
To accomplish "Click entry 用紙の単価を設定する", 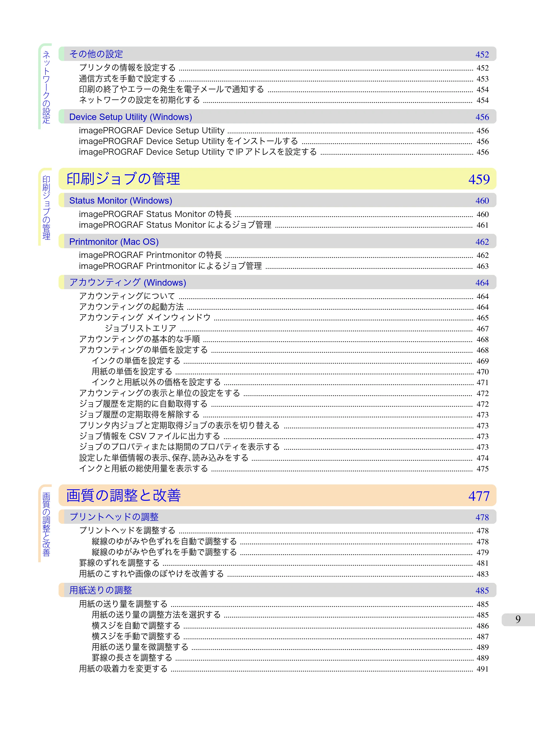I will (x=290, y=372).
